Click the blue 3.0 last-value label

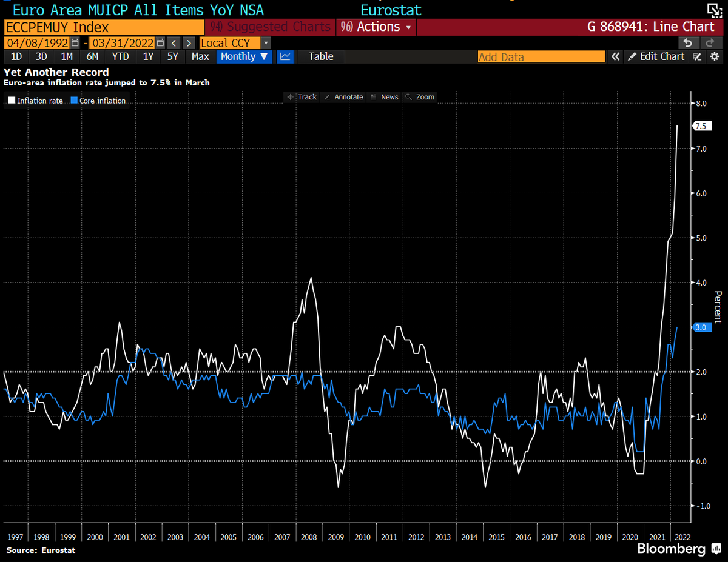click(x=701, y=327)
